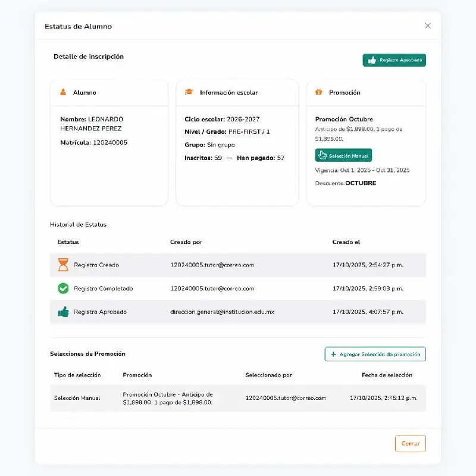Click the Fecha de selección column header
This screenshot has height=476, width=476.
[x=387, y=375]
